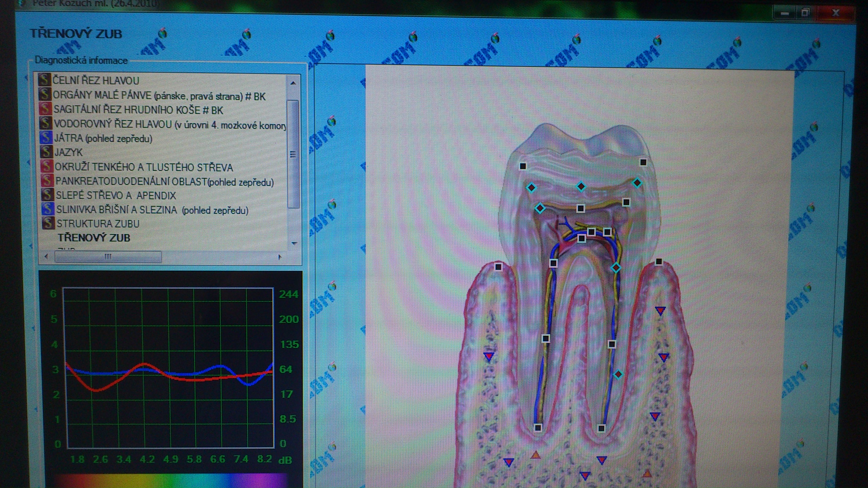Click the red icon beside SAGITÁLNÍ ŘEZ HRUDNÍHO KOŠE

click(45, 109)
